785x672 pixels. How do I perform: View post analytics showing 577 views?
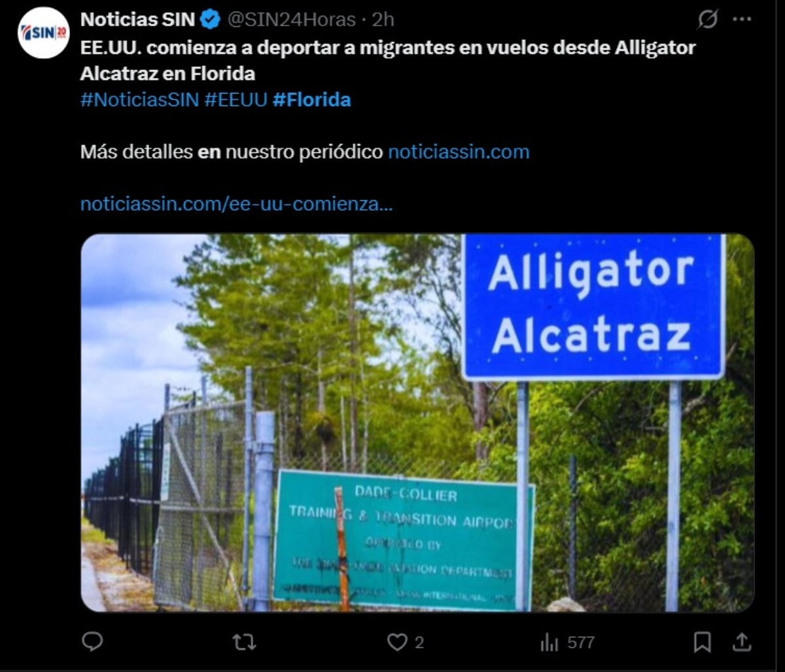tap(567, 643)
